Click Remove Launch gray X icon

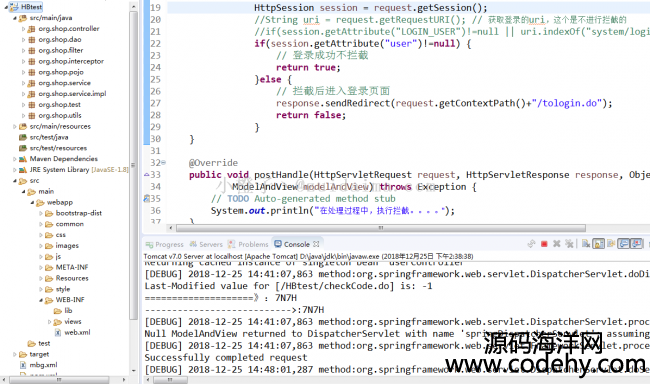click(557, 244)
